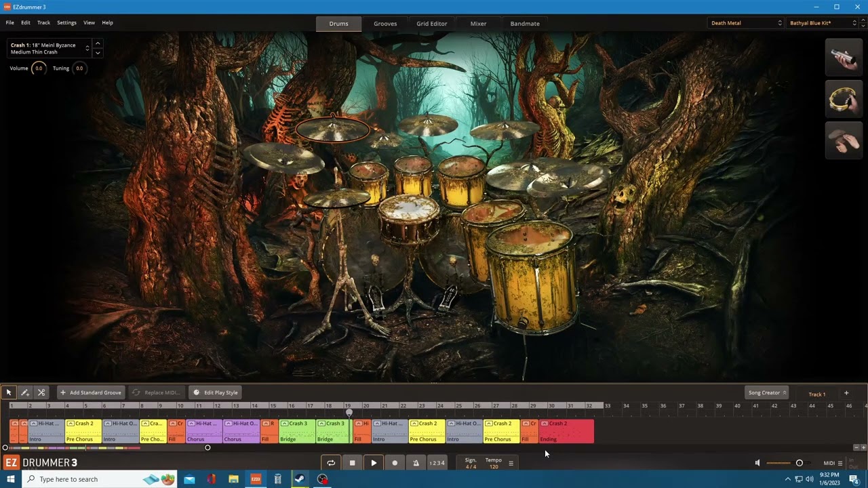Open the signature and tempo menu
The width and height of the screenshot is (868, 488).
point(511,464)
